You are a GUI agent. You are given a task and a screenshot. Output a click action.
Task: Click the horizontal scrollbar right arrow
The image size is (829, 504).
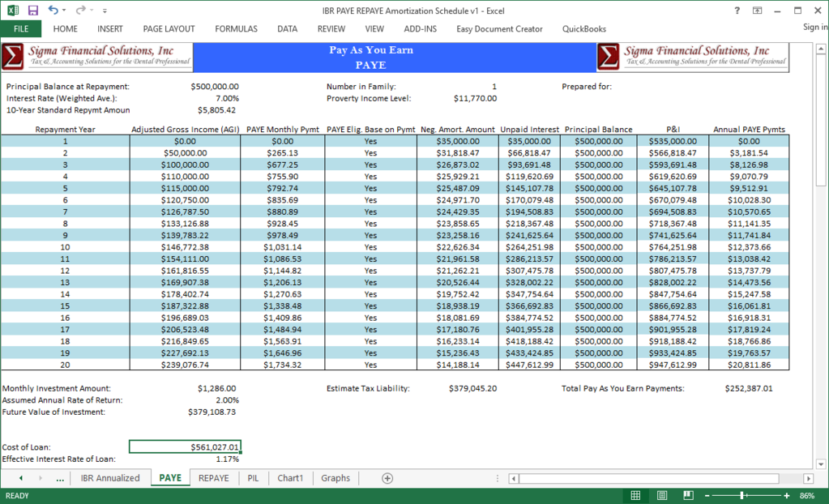point(808,479)
